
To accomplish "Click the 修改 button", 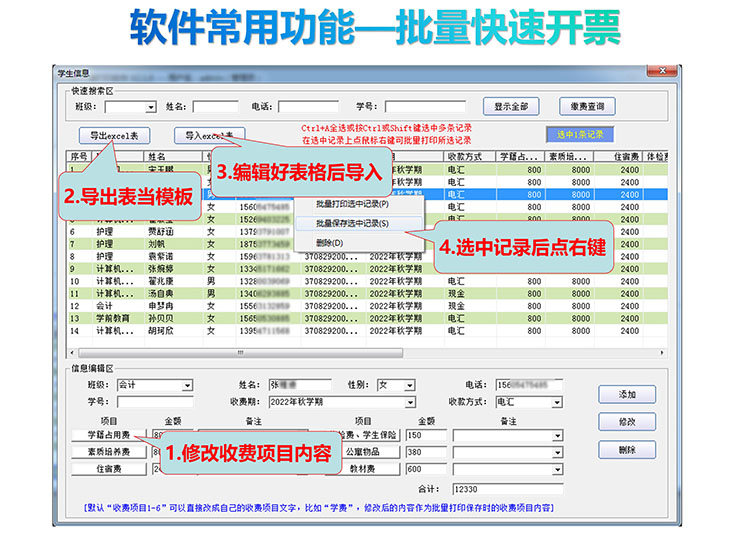I will pyautogui.click(x=627, y=422).
